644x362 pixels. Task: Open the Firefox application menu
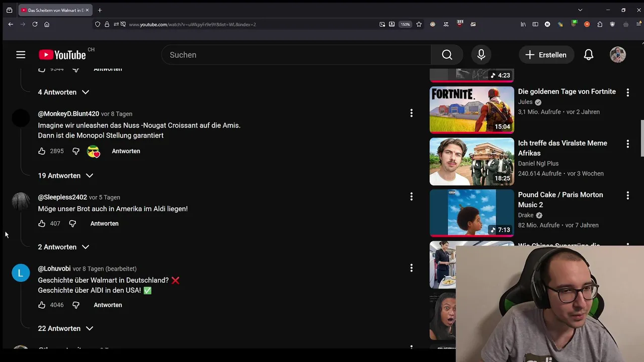point(638,24)
